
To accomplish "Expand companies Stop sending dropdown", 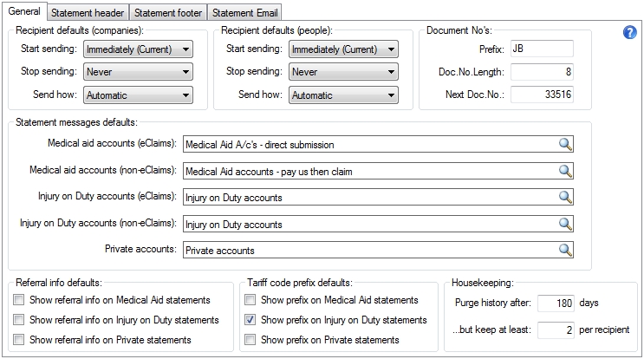I will (138, 72).
